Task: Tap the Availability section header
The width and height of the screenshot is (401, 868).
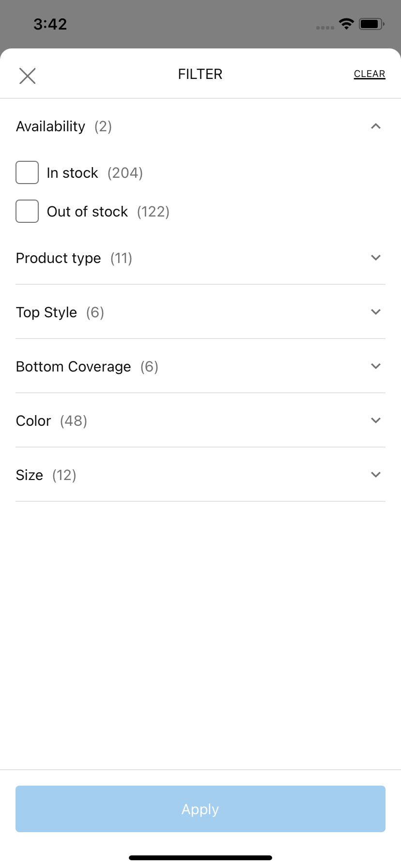Action: click(x=200, y=126)
